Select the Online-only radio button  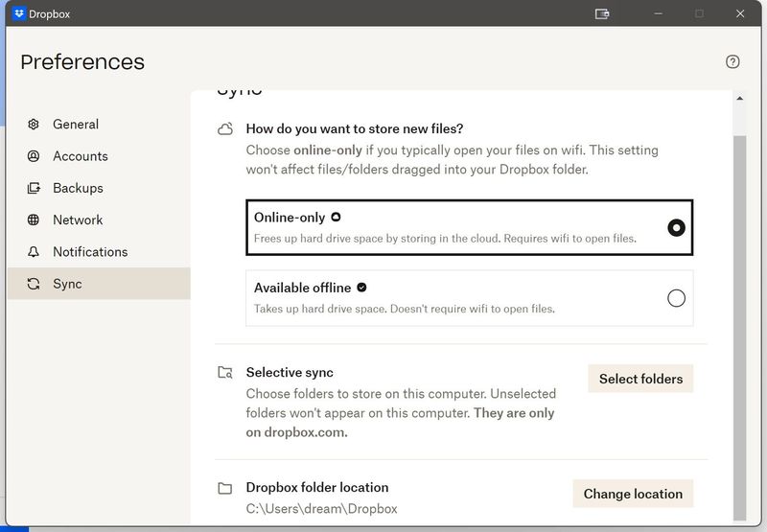coord(676,228)
